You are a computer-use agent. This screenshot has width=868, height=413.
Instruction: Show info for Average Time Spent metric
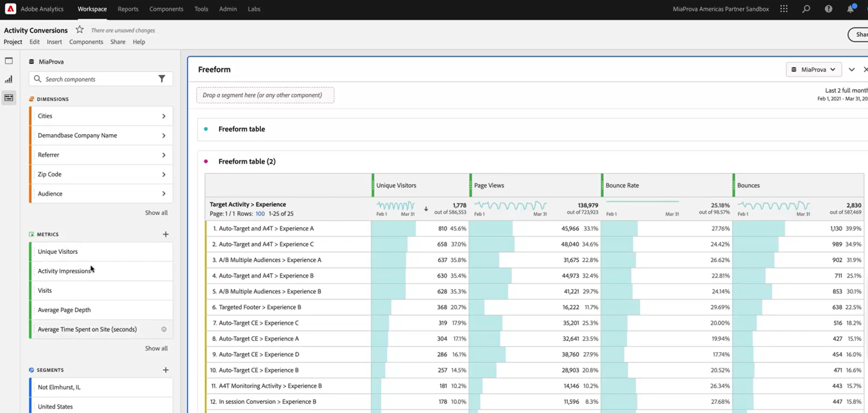coord(164,329)
